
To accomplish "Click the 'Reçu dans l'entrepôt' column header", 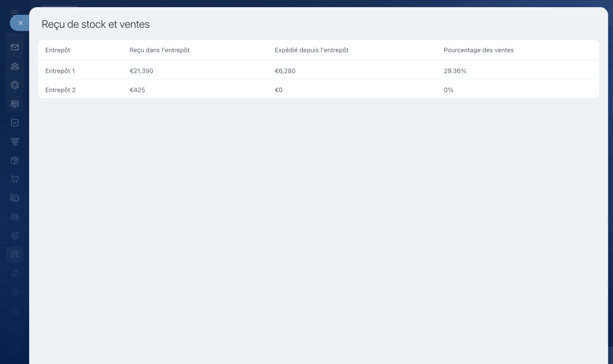I will [159, 50].
